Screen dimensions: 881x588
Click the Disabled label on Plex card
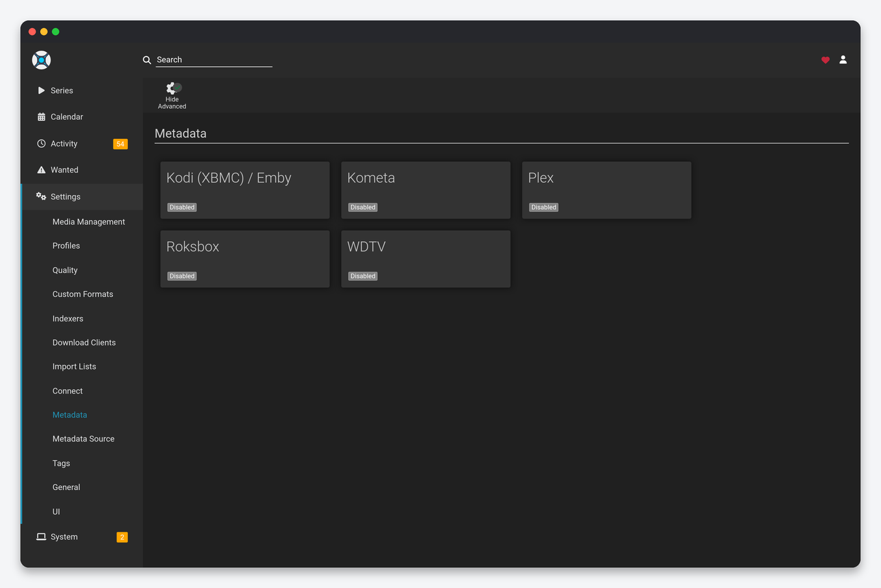[544, 207]
